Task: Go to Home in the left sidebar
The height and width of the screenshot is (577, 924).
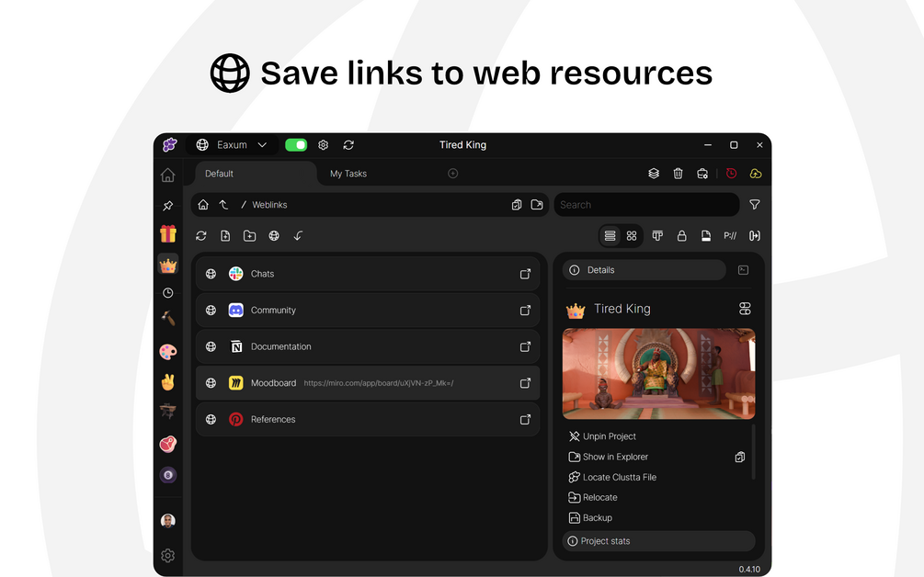Action: (x=168, y=175)
